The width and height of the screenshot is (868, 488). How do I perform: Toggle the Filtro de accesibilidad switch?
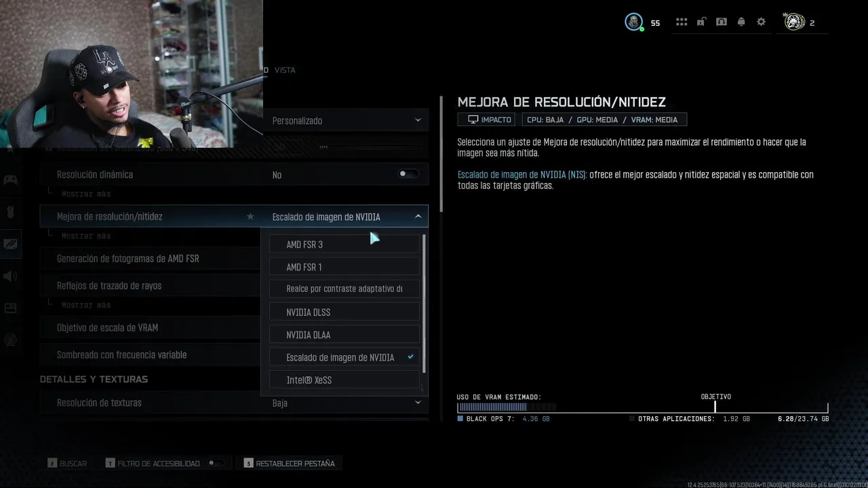pos(216,463)
